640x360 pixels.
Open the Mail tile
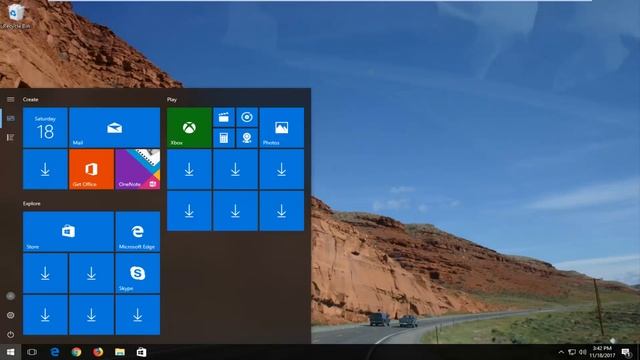point(114,127)
